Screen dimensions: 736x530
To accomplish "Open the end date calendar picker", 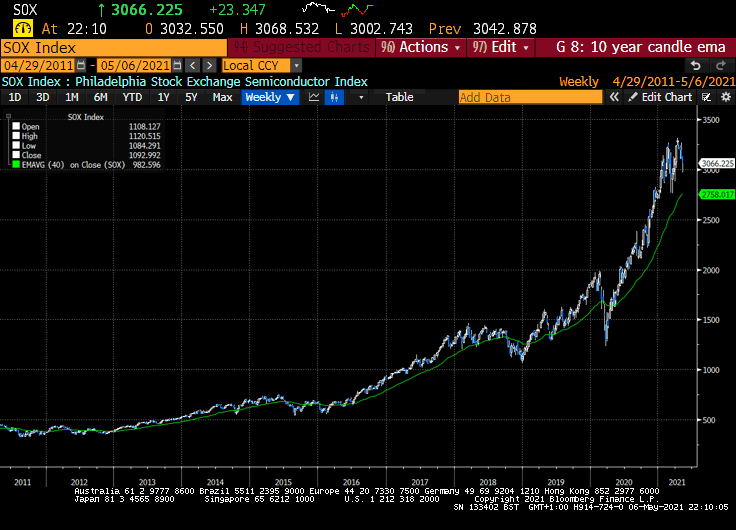I will coord(177,65).
